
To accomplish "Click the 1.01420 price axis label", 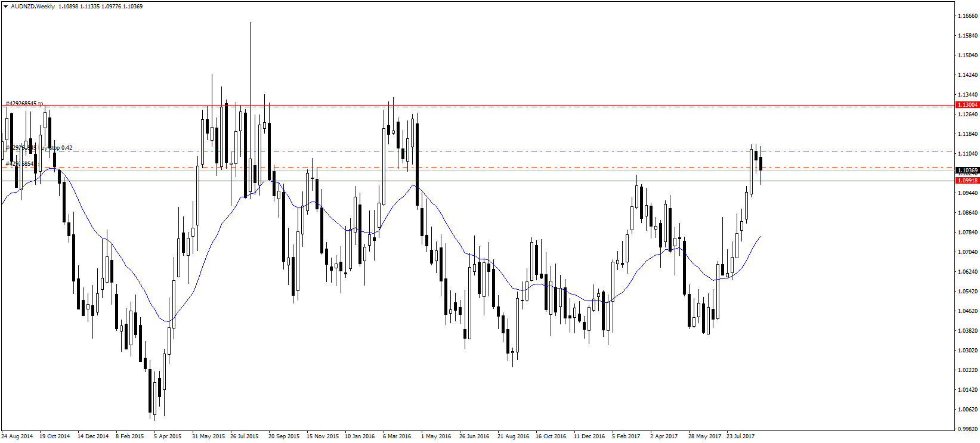I will 967,390.
